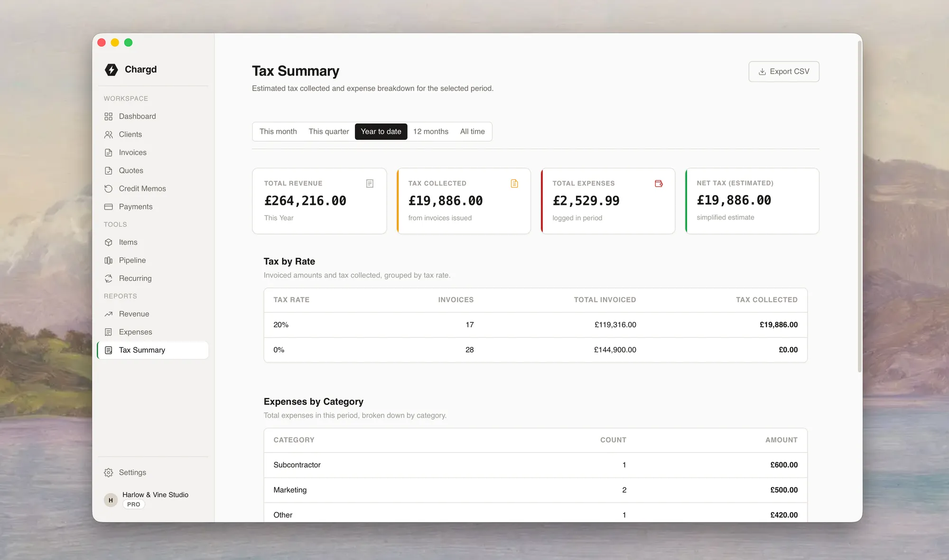Image resolution: width=949 pixels, height=560 pixels.
Task: Click the Total Revenue card document icon
Action: (x=370, y=184)
